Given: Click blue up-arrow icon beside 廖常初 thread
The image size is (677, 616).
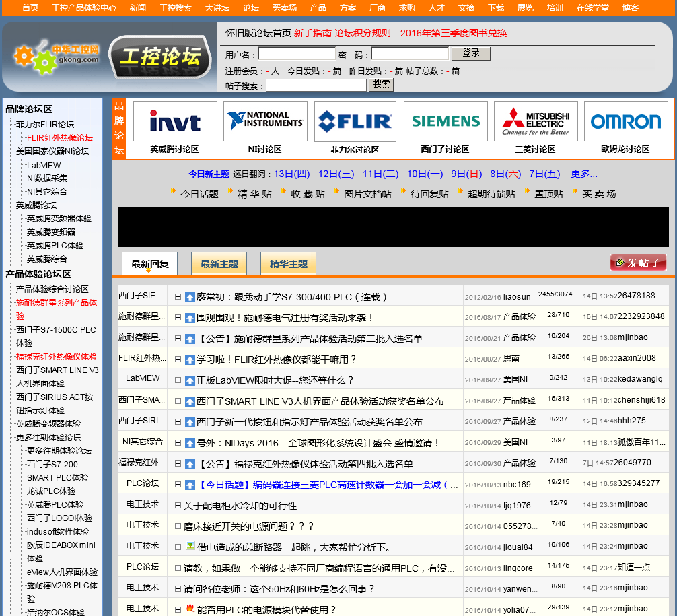Looking at the screenshot, I should point(190,297).
